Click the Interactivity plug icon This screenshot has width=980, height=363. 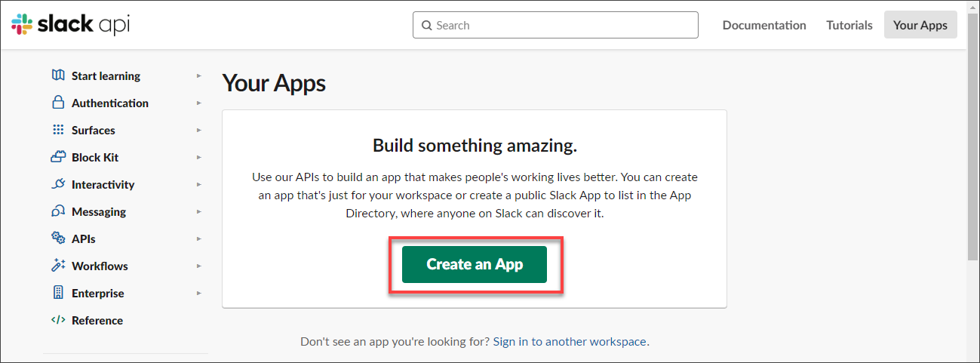[x=58, y=184]
